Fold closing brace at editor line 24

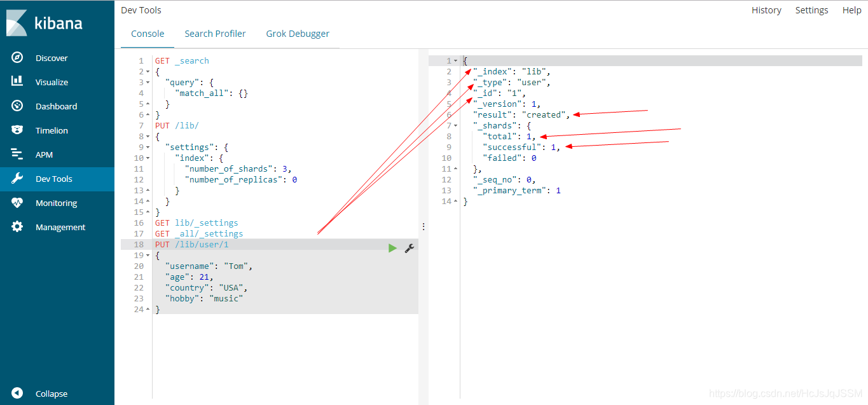tap(148, 310)
